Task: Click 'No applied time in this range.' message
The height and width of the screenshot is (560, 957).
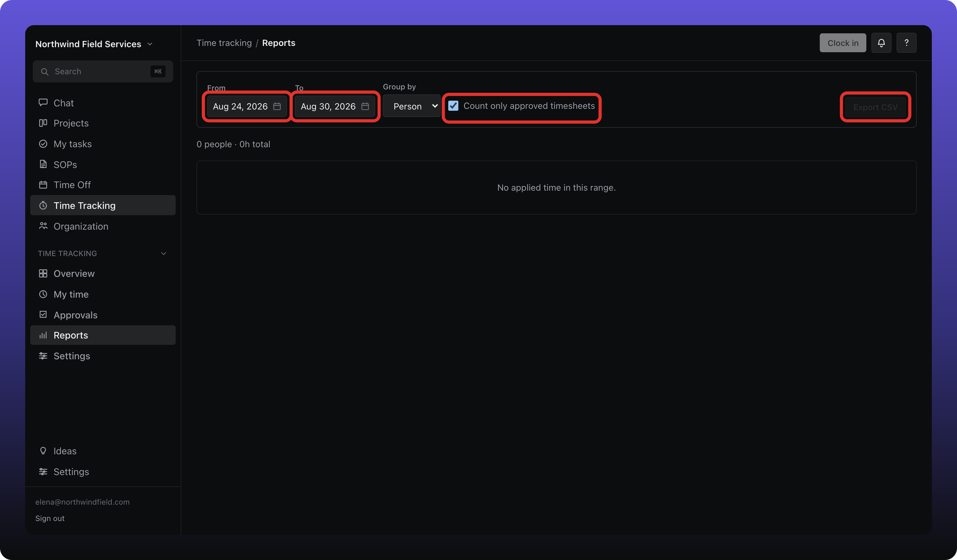Action: pos(556,187)
